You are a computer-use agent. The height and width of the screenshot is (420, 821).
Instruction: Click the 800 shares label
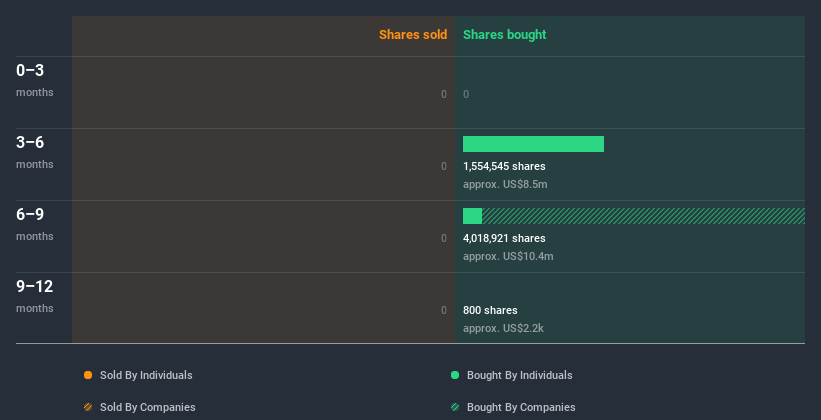coord(490,310)
